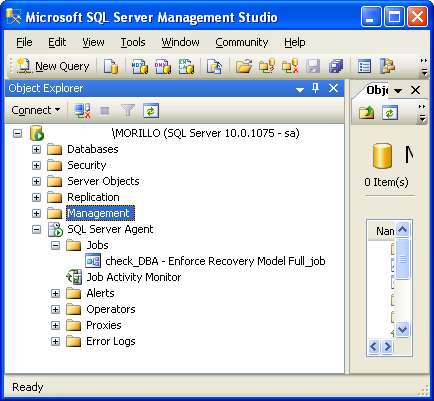Click the Name column header in details list

click(382, 231)
